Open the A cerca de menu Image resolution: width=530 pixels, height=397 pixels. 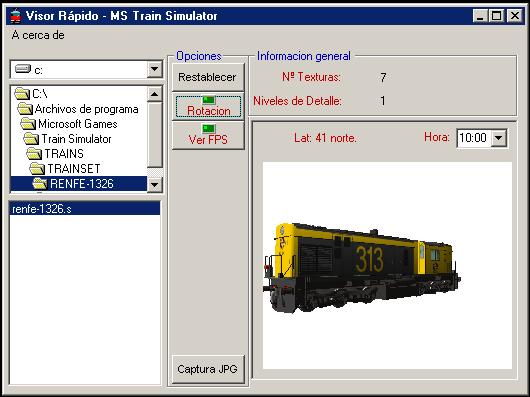click(x=38, y=35)
